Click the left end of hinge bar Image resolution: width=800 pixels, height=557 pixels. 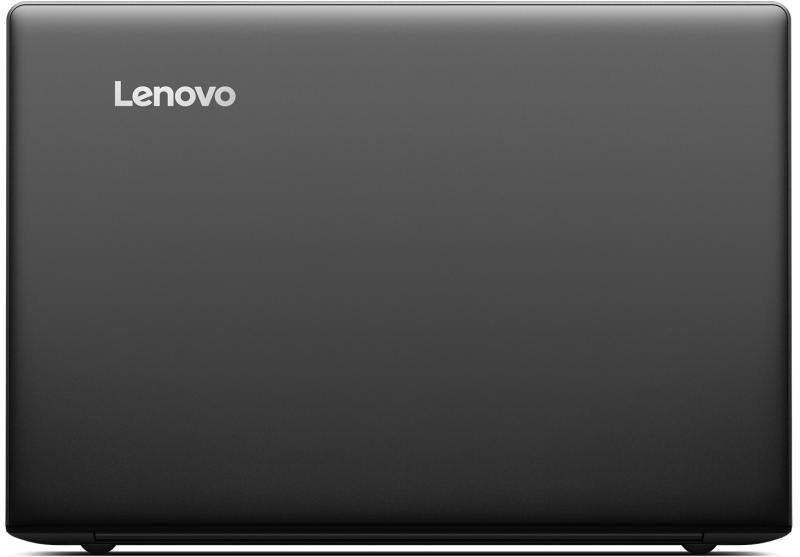tap(99, 538)
